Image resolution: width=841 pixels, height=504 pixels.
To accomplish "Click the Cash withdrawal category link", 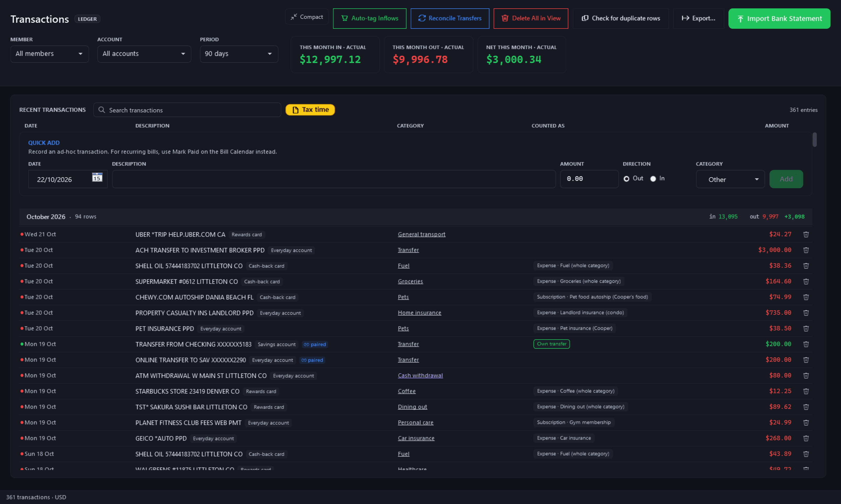I will (420, 375).
